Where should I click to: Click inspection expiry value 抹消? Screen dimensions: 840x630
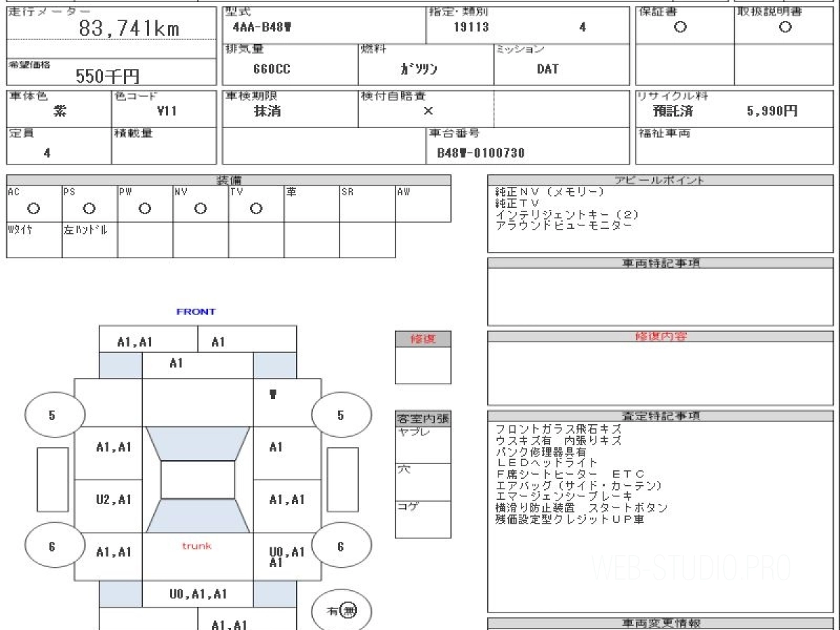267,111
